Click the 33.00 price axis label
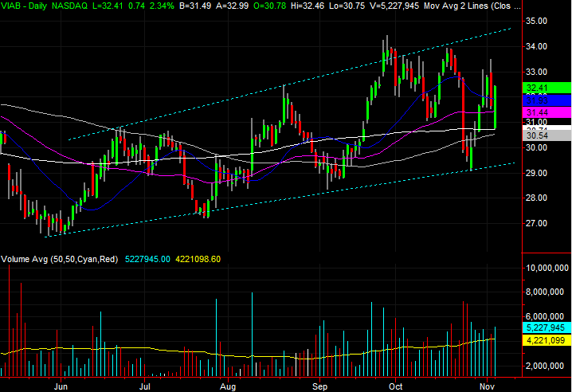 click(x=536, y=72)
